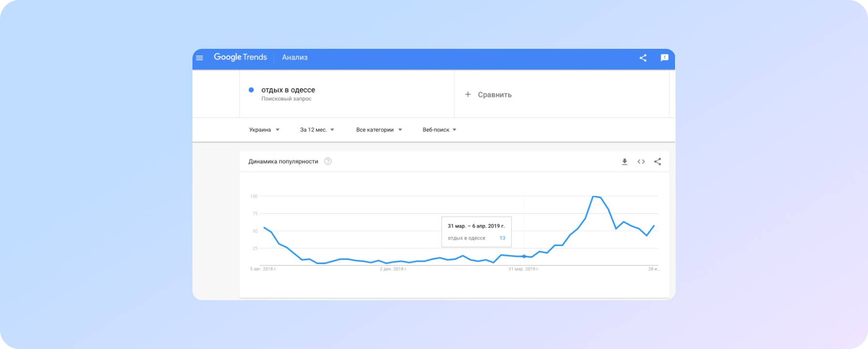Viewport: 868px width, 349px height.
Task: Click the tooltip value 13
Action: tap(502, 238)
